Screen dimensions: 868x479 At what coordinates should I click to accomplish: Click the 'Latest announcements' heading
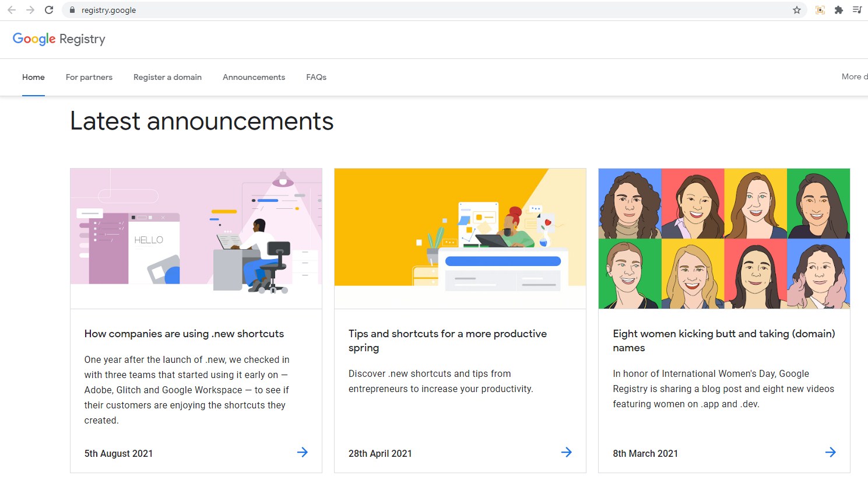pyautogui.click(x=202, y=121)
